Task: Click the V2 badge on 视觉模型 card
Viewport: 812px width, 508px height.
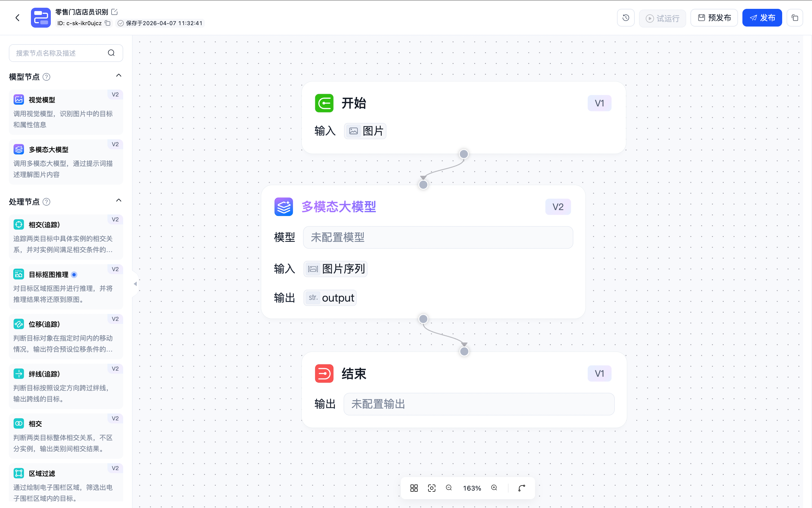Action: click(115, 95)
